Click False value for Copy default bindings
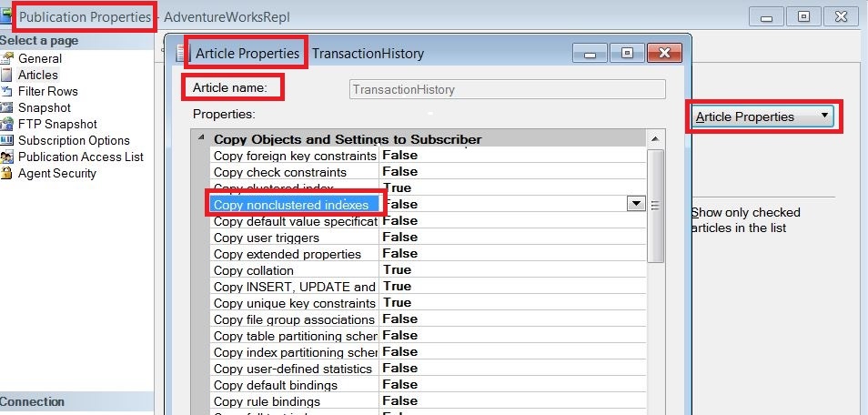868x415 pixels. pyautogui.click(x=399, y=385)
